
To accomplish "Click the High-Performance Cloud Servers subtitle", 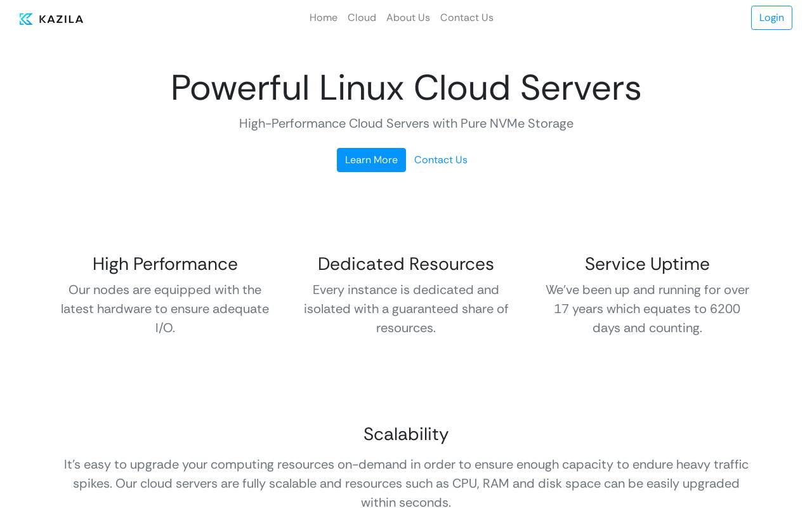I will coord(406,124).
